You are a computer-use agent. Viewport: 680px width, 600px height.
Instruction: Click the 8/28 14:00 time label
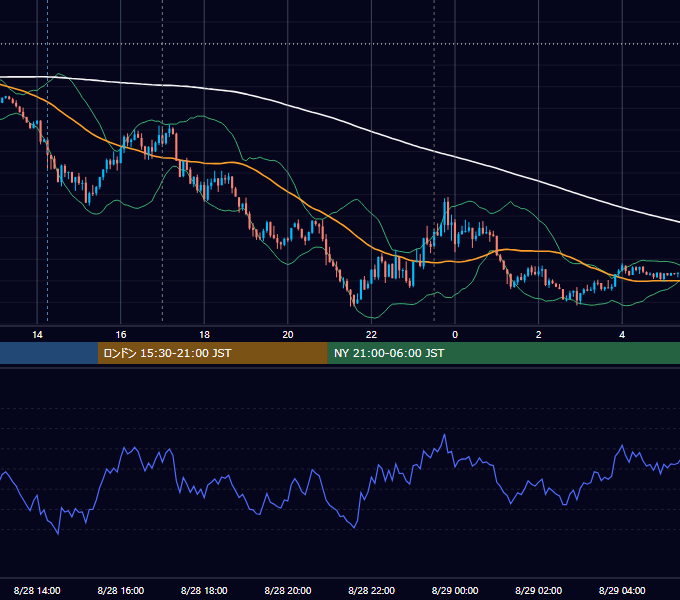[x=37, y=590]
